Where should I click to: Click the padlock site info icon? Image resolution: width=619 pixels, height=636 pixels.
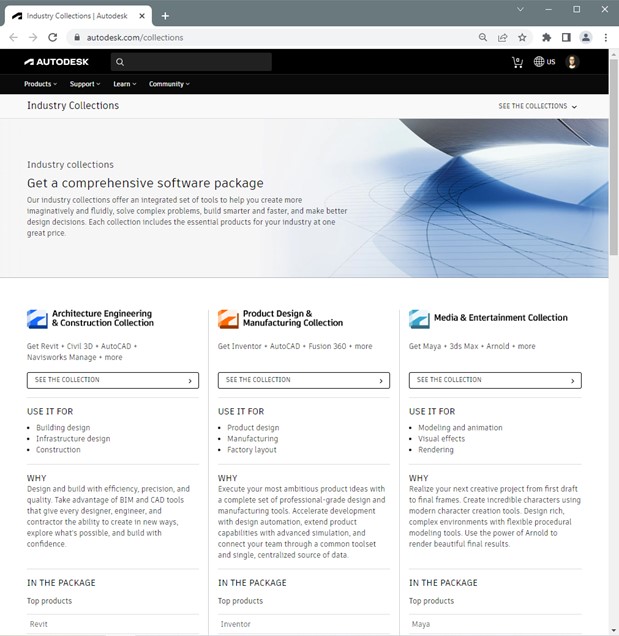tap(77, 37)
